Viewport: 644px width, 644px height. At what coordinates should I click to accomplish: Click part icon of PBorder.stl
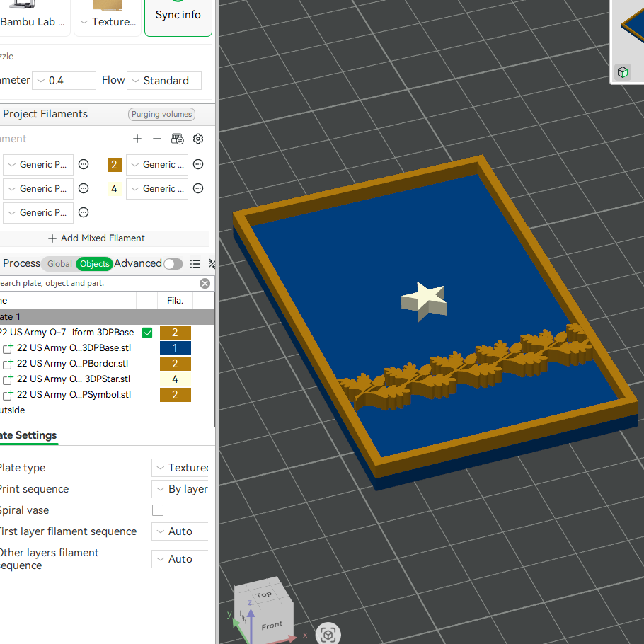click(8, 364)
